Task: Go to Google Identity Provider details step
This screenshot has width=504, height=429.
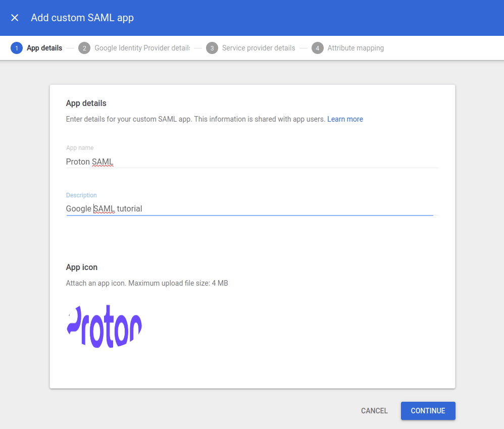Action: (x=142, y=48)
